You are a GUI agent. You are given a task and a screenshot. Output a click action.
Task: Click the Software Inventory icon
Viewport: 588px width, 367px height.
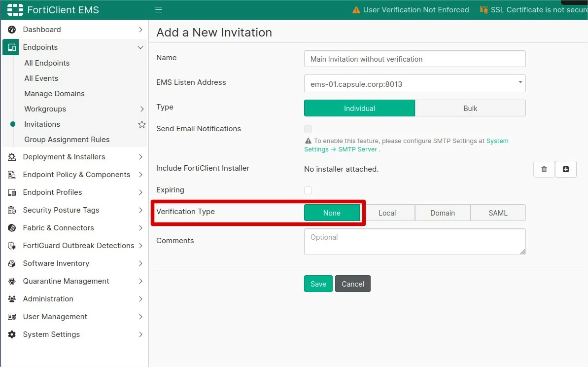(12, 263)
